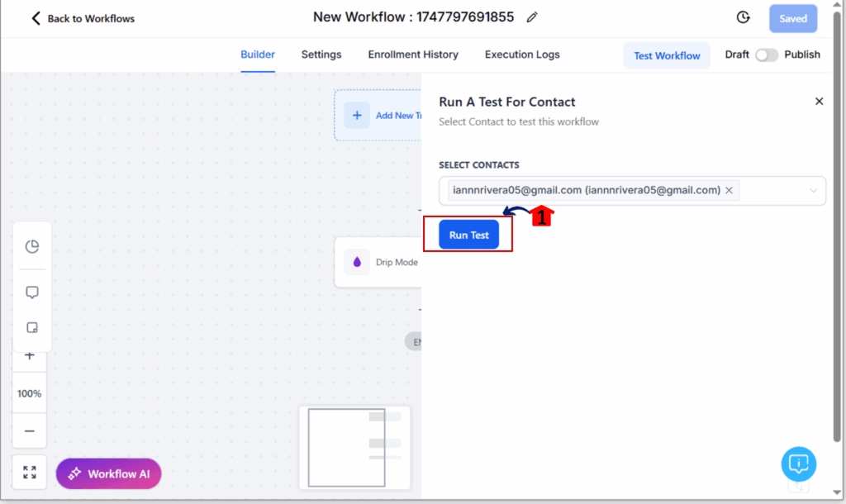Click the Drip Mode droplet icon
The image size is (846, 504).
(x=357, y=262)
